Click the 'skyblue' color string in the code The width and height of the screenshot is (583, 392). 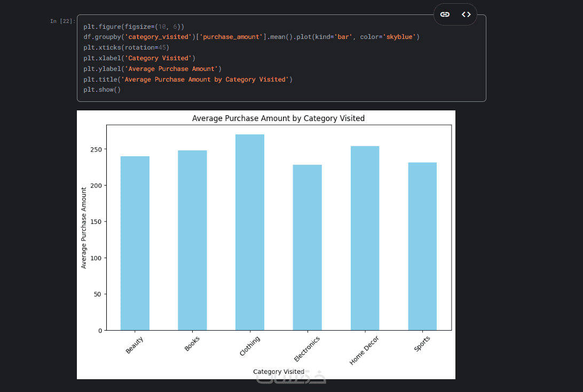(399, 37)
